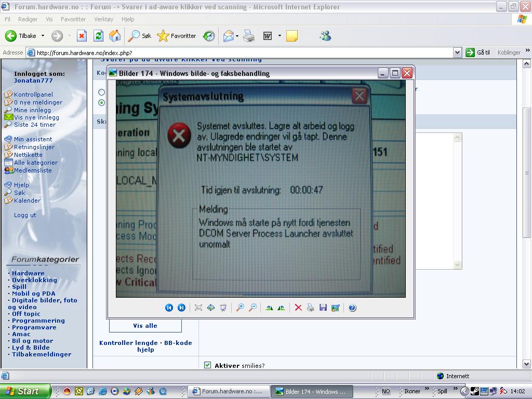Expand Ikoner toolbar chevron on taskbar
This screenshot has width=532, height=399.
coord(427,389)
